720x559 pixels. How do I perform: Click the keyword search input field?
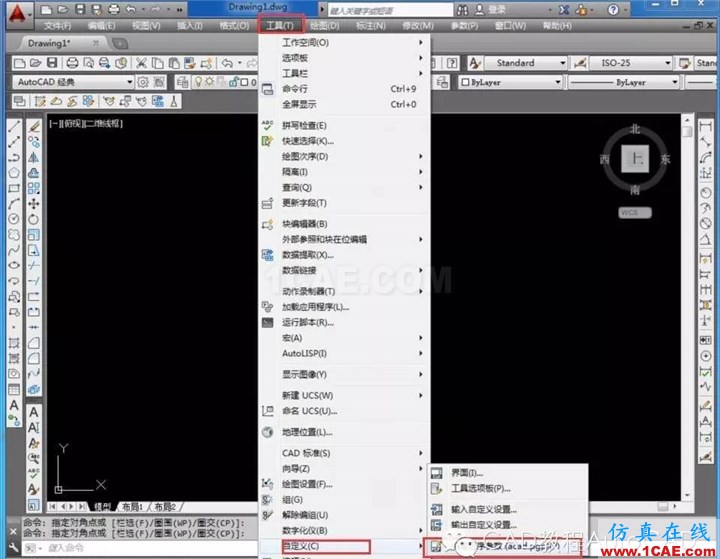pos(390,10)
